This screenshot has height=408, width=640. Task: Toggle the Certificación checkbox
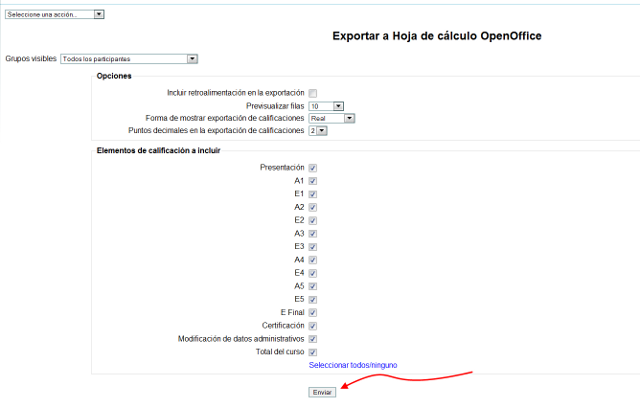313,325
